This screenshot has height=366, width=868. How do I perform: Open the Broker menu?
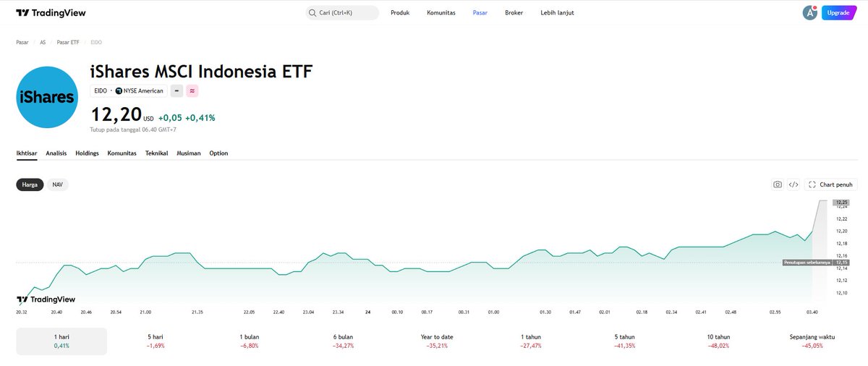pos(514,12)
